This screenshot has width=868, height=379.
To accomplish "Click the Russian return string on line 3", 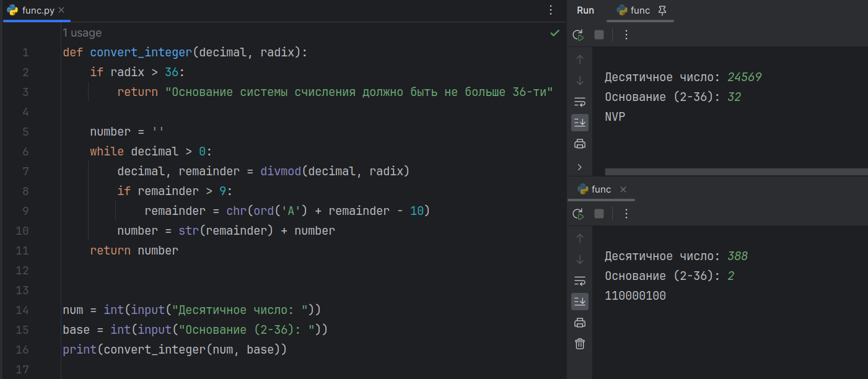I will (359, 92).
